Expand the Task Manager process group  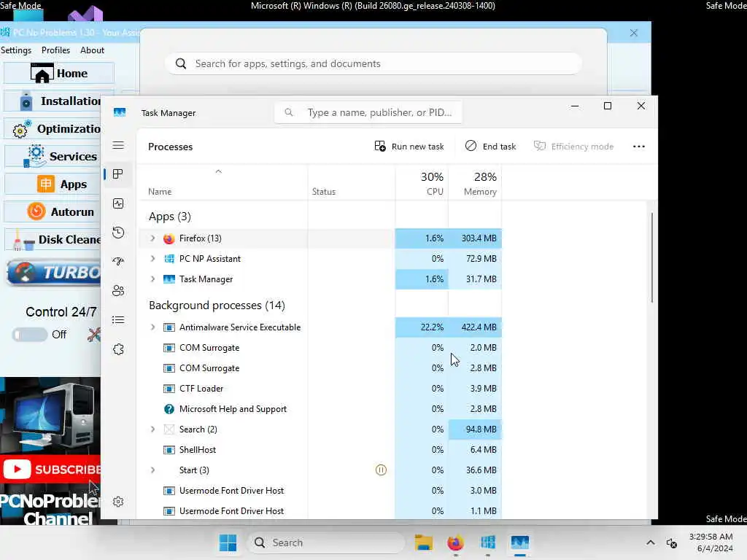[x=152, y=279]
